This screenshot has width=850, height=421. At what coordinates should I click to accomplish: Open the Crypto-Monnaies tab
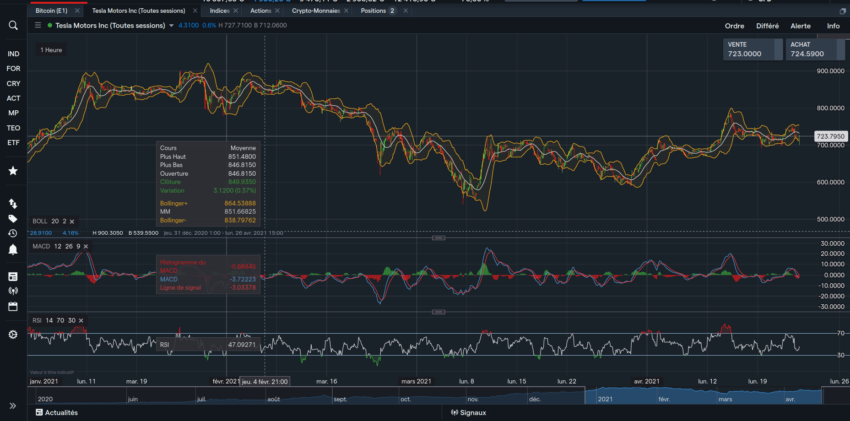point(315,10)
